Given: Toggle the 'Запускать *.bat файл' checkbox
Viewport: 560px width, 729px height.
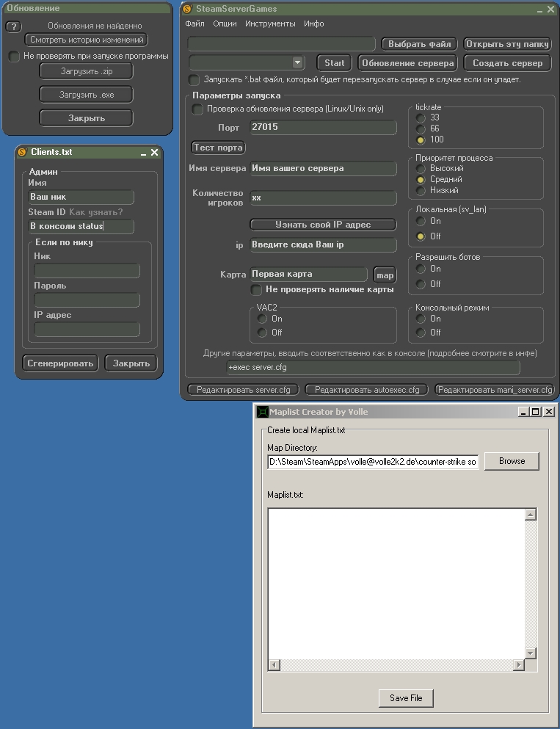Looking at the screenshot, I should pyautogui.click(x=194, y=79).
